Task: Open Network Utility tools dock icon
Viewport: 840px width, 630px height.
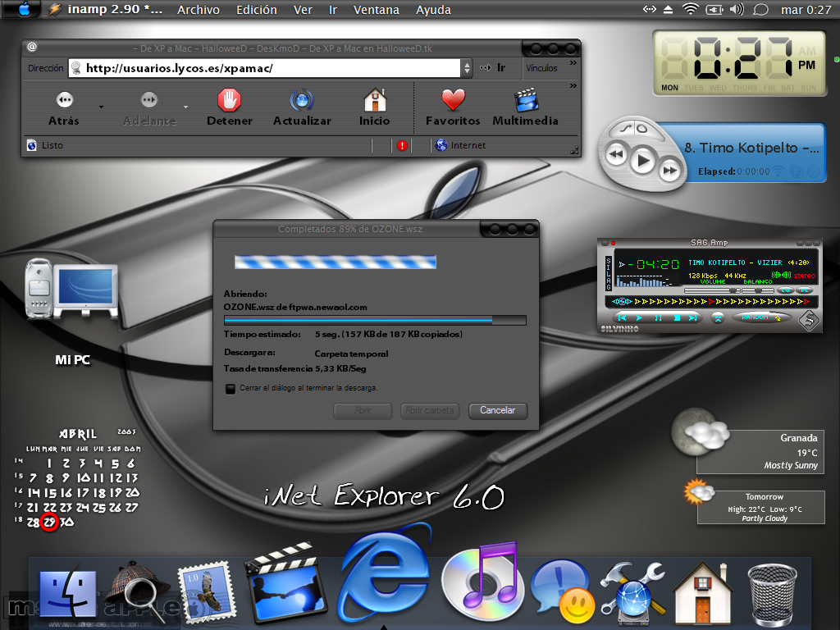Action: coord(634,592)
